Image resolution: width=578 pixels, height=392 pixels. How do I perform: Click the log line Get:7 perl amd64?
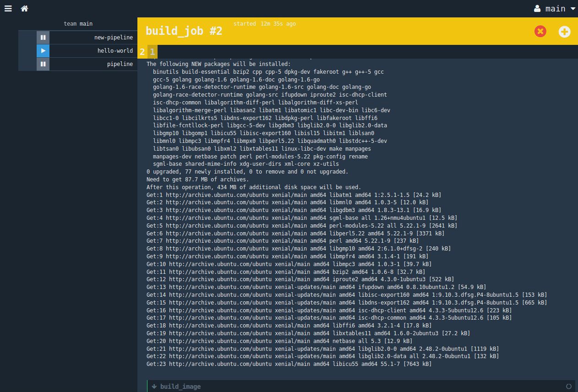click(283, 241)
